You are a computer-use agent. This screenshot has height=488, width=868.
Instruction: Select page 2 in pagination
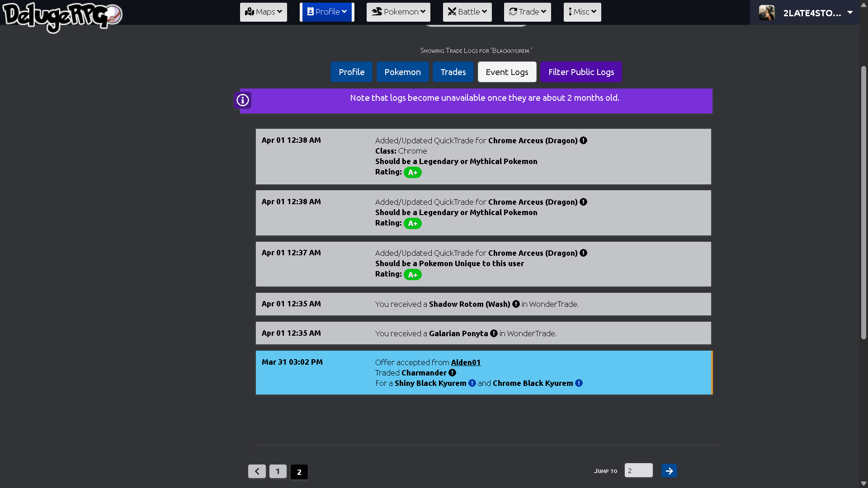[x=299, y=472]
